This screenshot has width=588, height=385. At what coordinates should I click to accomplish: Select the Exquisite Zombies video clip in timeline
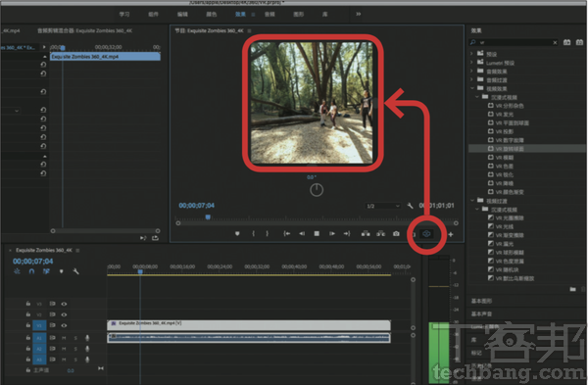click(x=249, y=325)
